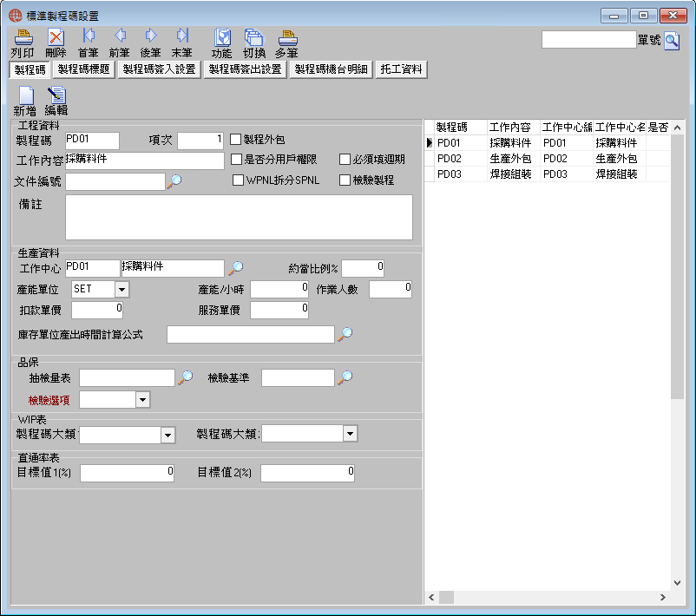Open lookup for 抽檢量表 field
This screenshot has width=696, height=616.
[185, 377]
